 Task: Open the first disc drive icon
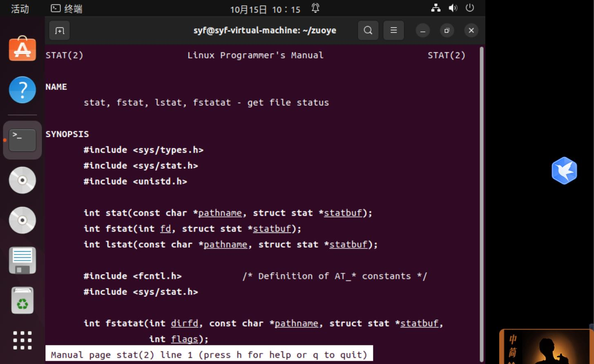coord(22,180)
